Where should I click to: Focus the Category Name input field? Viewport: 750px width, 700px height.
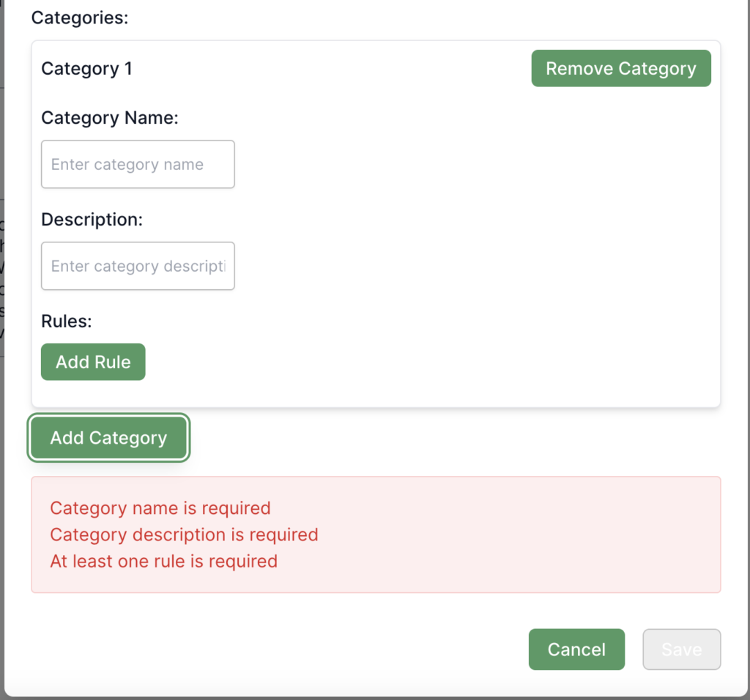[x=138, y=164]
